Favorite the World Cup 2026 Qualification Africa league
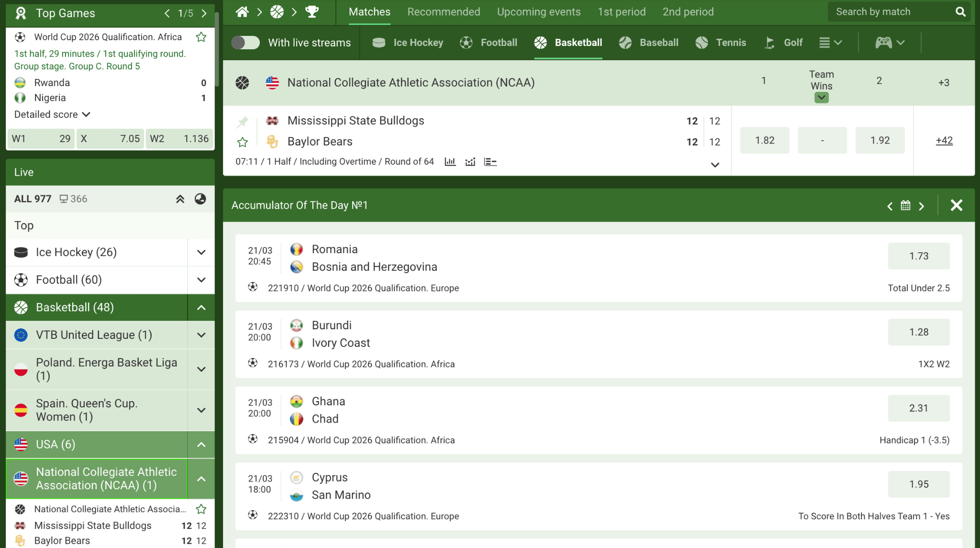Screen dimensions: 980x548 click(x=201, y=36)
